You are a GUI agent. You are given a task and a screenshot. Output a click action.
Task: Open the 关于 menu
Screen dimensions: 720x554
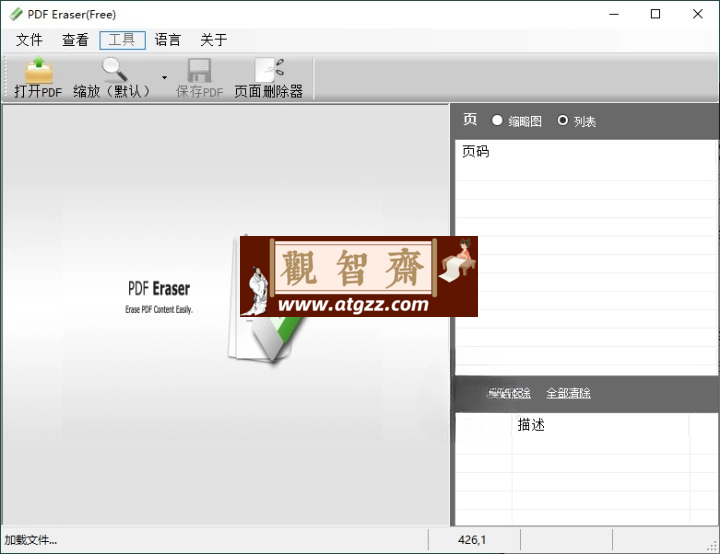point(214,40)
